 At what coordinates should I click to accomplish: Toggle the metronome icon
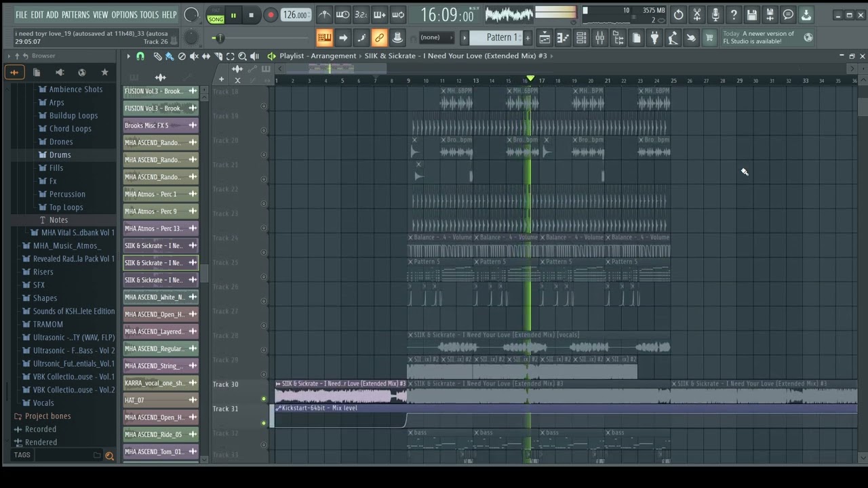click(325, 14)
